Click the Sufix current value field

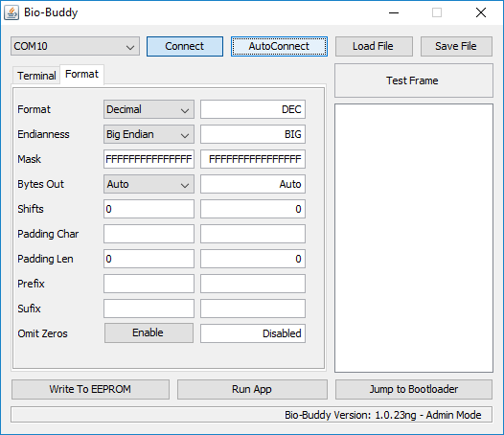[253, 309]
